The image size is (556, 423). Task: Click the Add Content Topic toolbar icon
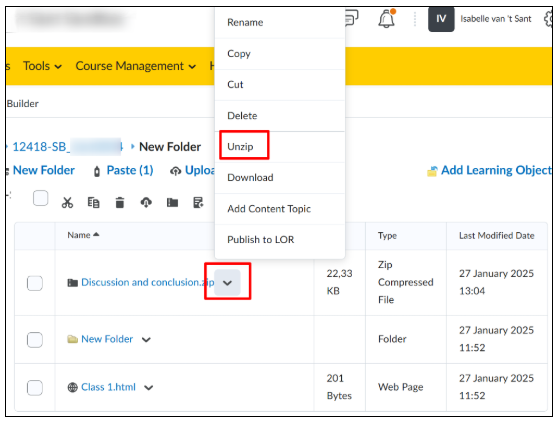click(x=198, y=202)
